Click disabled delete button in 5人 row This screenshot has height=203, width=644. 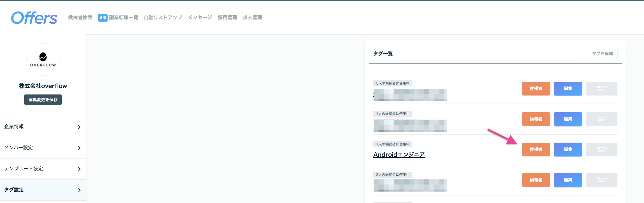click(602, 88)
